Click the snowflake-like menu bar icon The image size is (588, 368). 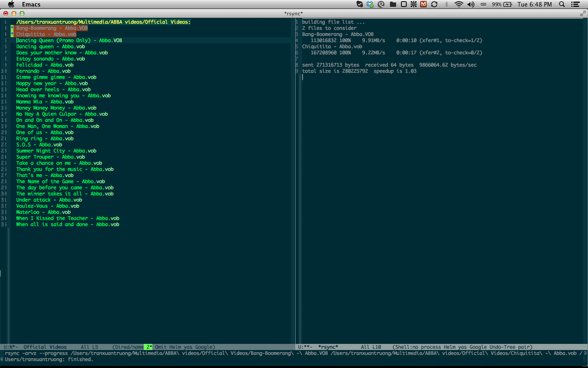[x=414, y=4]
